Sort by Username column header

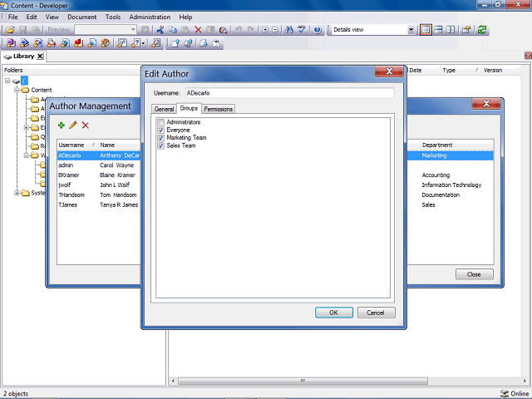[x=77, y=145]
